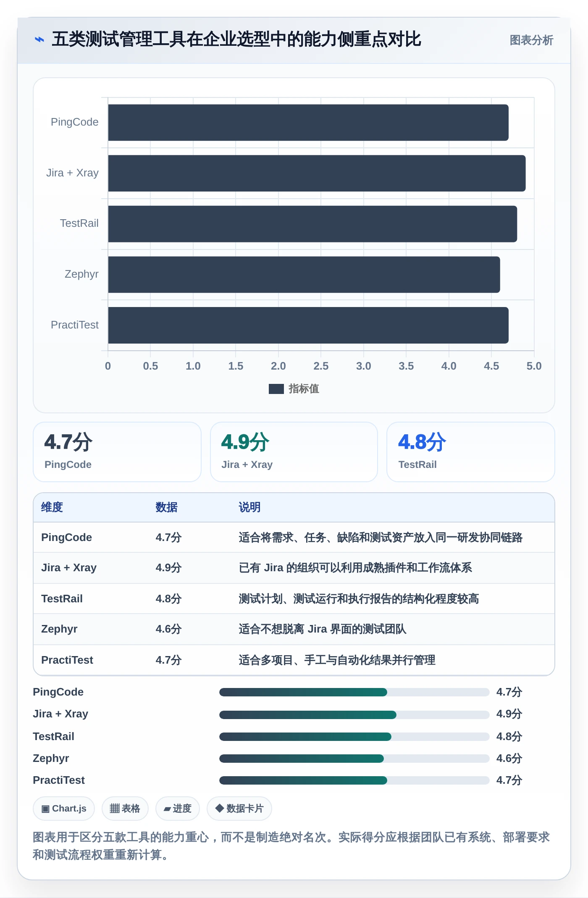Select the Jira + Xray chart bar

click(317, 173)
